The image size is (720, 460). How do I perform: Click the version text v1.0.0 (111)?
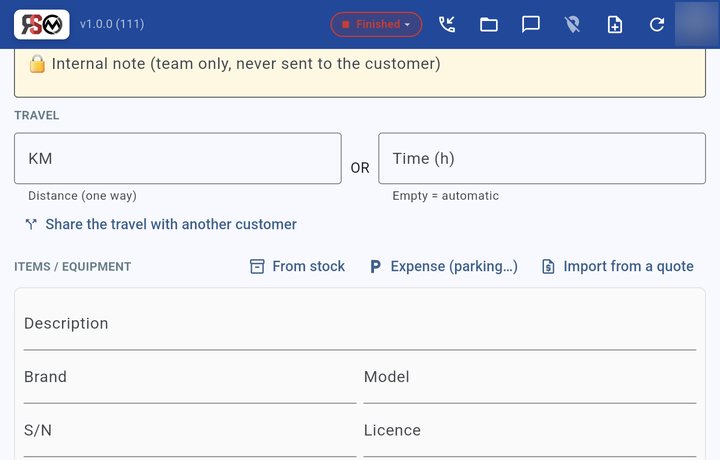point(112,24)
